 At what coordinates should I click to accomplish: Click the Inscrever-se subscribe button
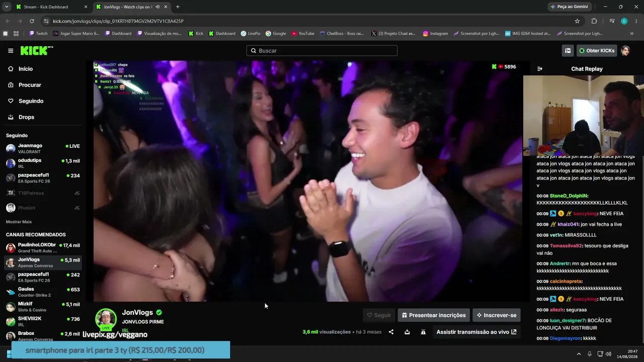point(497,315)
